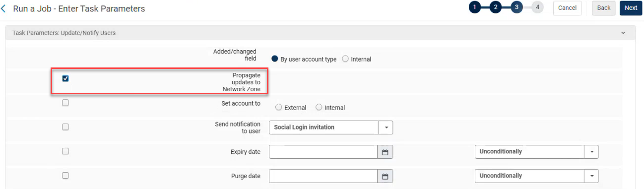Screen dimensions: 644x189
Task: Click the Added/changed field label
Action: click(x=235, y=55)
